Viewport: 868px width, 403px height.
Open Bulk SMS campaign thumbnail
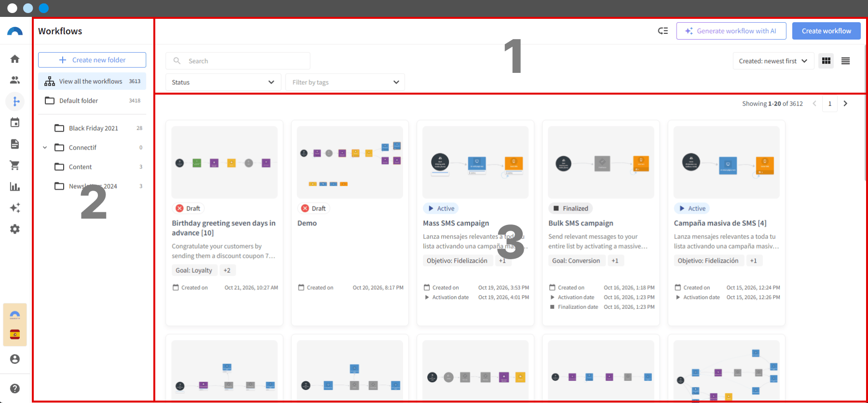601,162
